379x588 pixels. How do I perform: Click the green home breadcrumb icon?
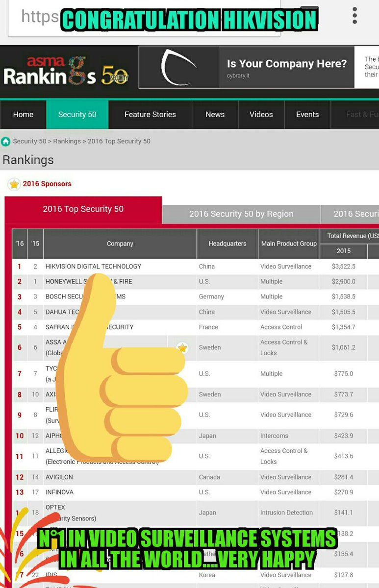[5, 142]
